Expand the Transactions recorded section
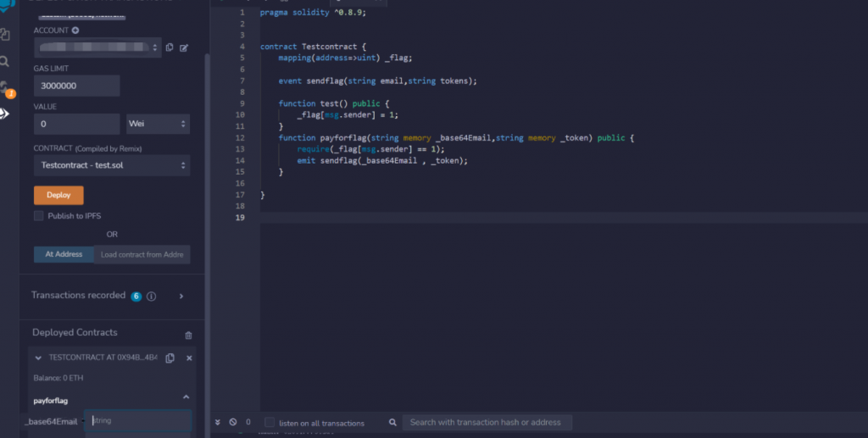Viewport: 868px width, 438px height. [181, 296]
